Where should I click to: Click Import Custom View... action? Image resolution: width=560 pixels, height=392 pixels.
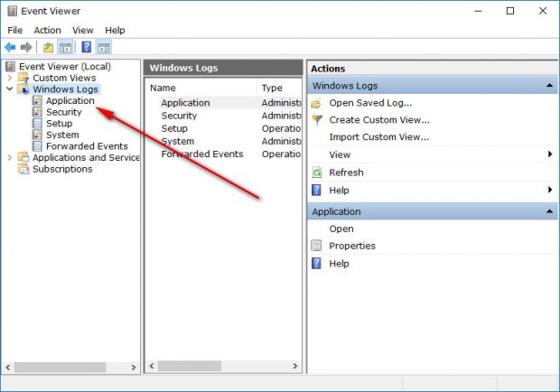coord(379,137)
